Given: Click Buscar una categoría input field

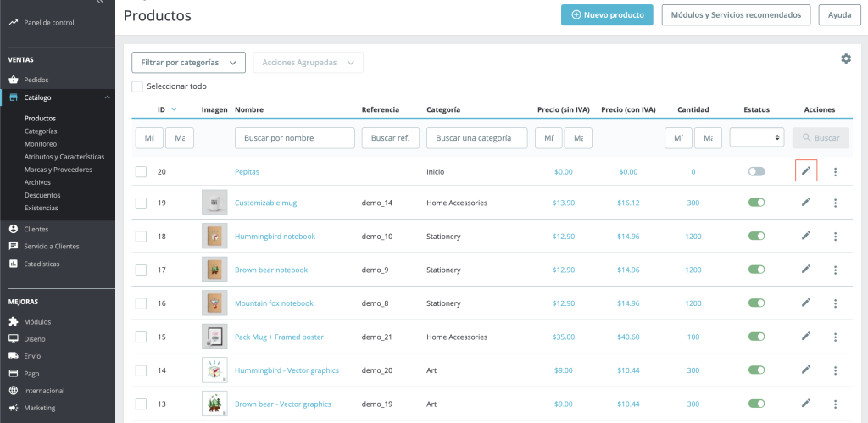Looking at the screenshot, I should click(476, 138).
